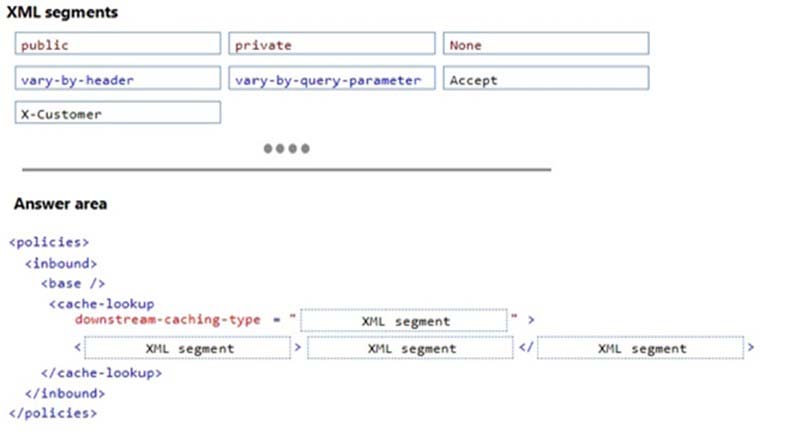Click the downstream-caching-type XML segment slot
The width and height of the screenshot is (790, 445).
coord(404,321)
